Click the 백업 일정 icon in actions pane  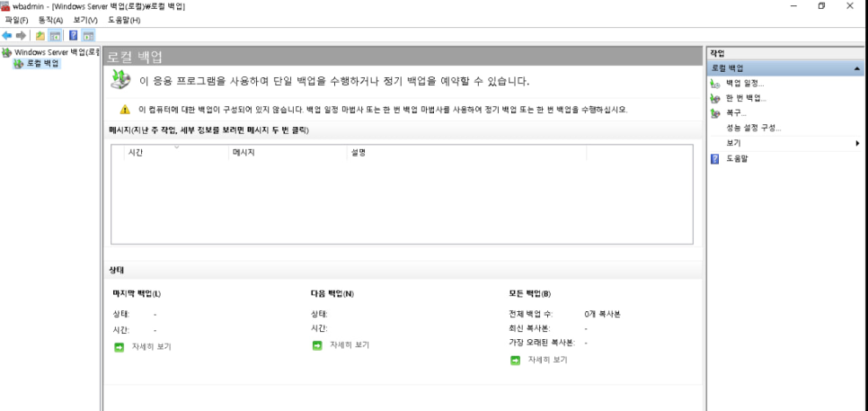(x=715, y=84)
